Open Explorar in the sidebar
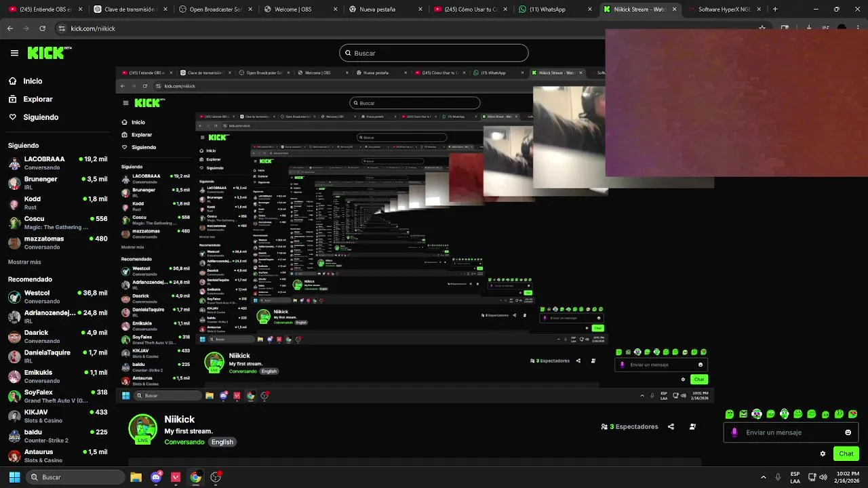Image resolution: width=868 pixels, height=488 pixels. (x=31, y=99)
